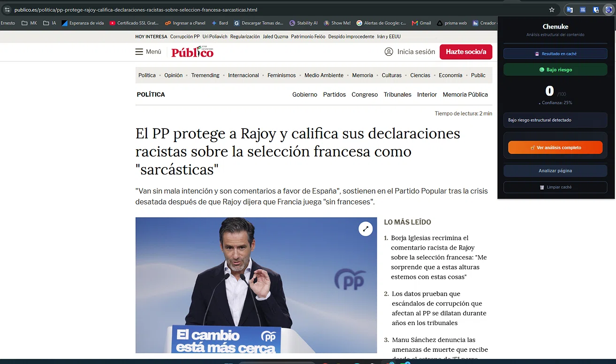This screenshot has height=364, width=616.
Task: Click the Analizar página button
Action: click(x=555, y=171)
